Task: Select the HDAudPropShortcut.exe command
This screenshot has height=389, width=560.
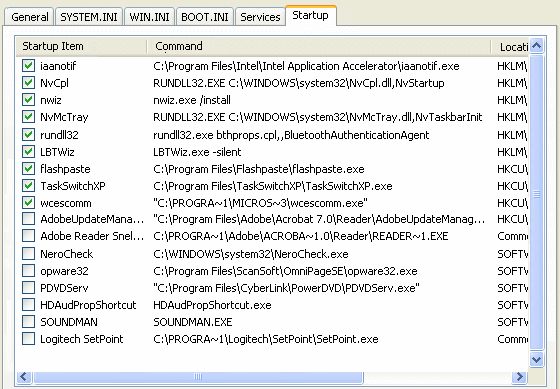Action: 212,305
